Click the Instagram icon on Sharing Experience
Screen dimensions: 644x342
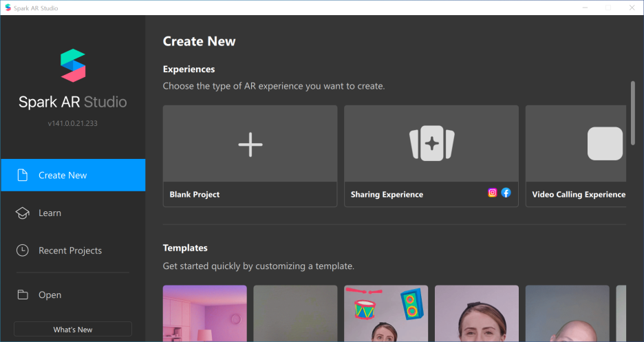[x=492, y=193]
